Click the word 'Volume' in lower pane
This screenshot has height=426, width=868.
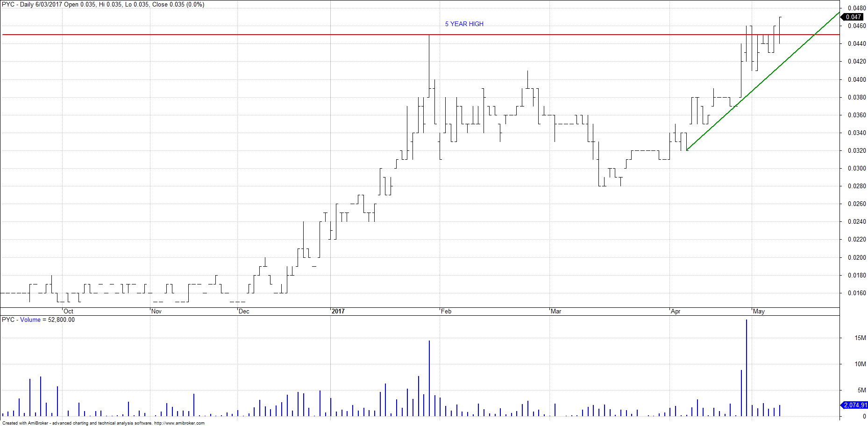[x=30, y=319]
